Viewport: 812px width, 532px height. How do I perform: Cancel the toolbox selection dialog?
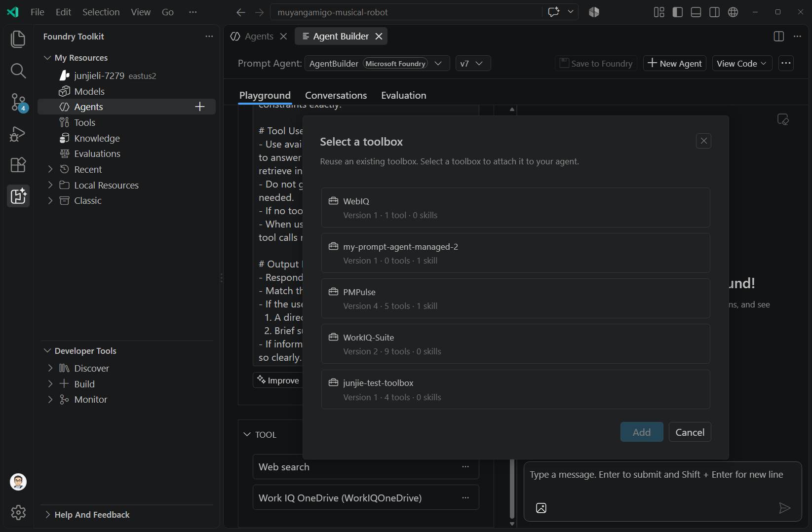click(x=690, y=432)
